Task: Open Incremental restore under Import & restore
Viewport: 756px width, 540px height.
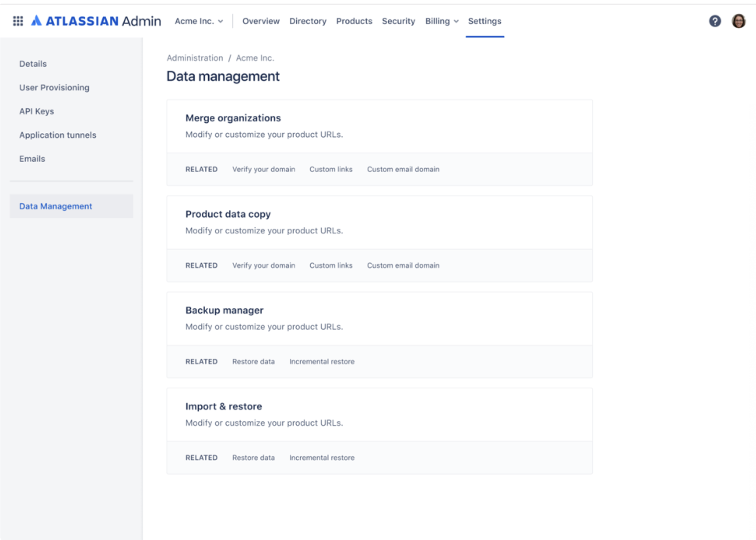Action: pyautogui.click(x=322, y=458)
